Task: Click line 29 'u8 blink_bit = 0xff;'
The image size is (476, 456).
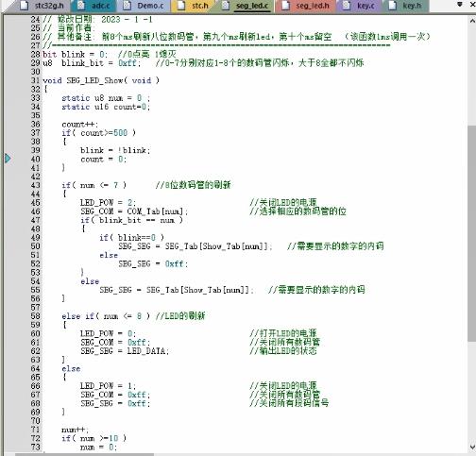Action: [x=92, y=63]
